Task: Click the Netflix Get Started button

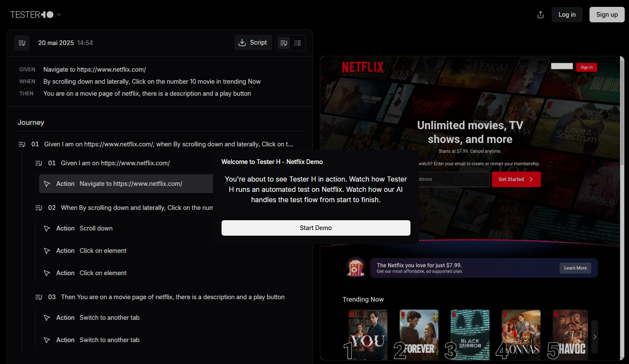Action: [517, 179]
